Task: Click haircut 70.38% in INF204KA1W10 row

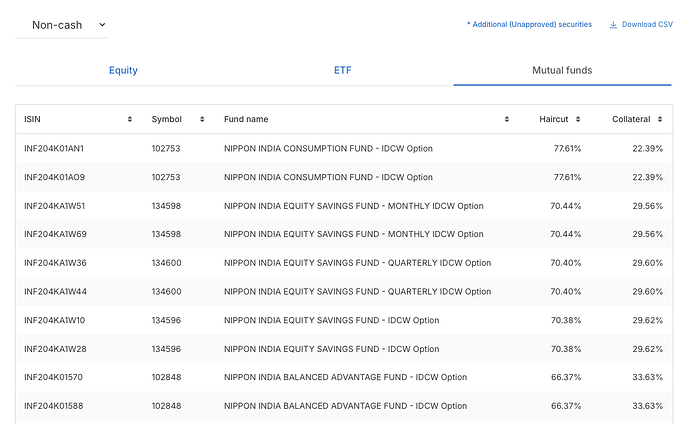Action: click(565, 320)
